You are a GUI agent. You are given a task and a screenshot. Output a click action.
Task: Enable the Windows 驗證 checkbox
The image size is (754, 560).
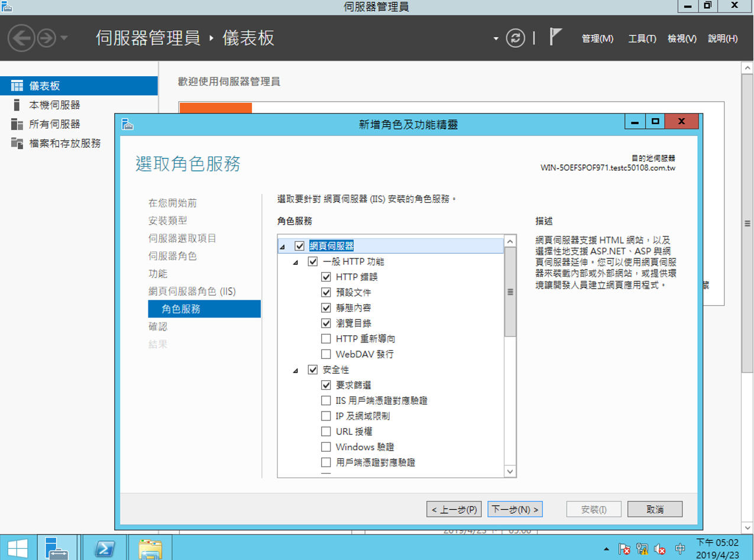326,447
